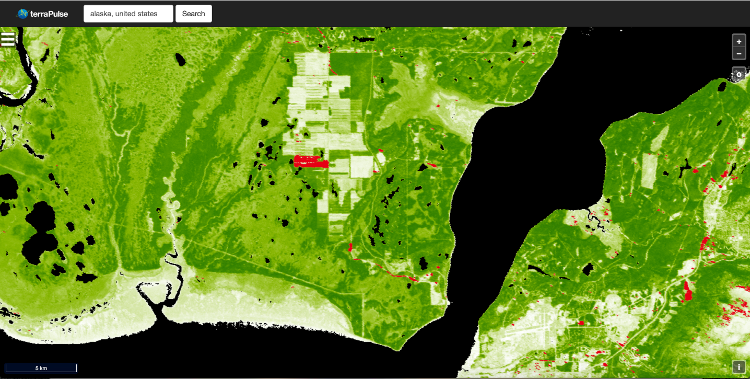Open the info icon in the bottom corner
Image resolution: width=750 pixels, height=379 pixels.
739,367
